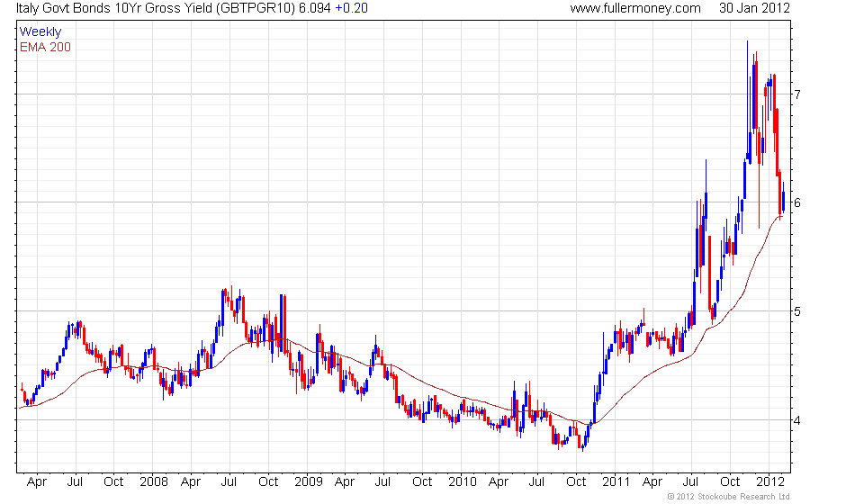The image size is (864, 504).
Task: Click the 'Jul' label between 2008 and 2009
Action: (x=229, y=481)
